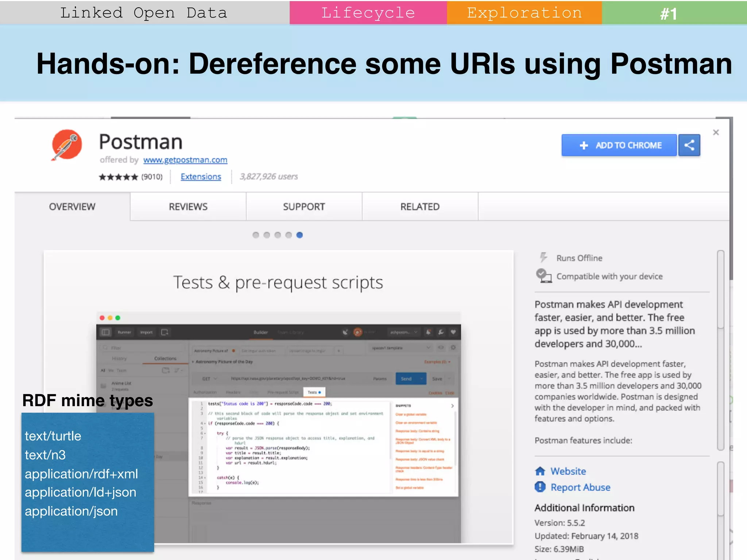This screenshot has width=747, height=560.
Task: Click the Exploration header label
Action: click(x=525, y=13)
